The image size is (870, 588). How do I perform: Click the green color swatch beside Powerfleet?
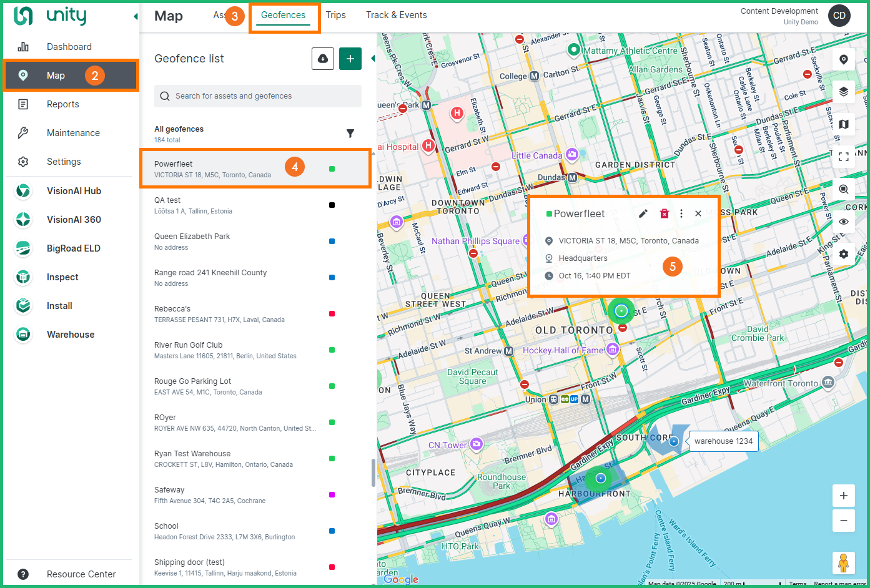(332, 169)
